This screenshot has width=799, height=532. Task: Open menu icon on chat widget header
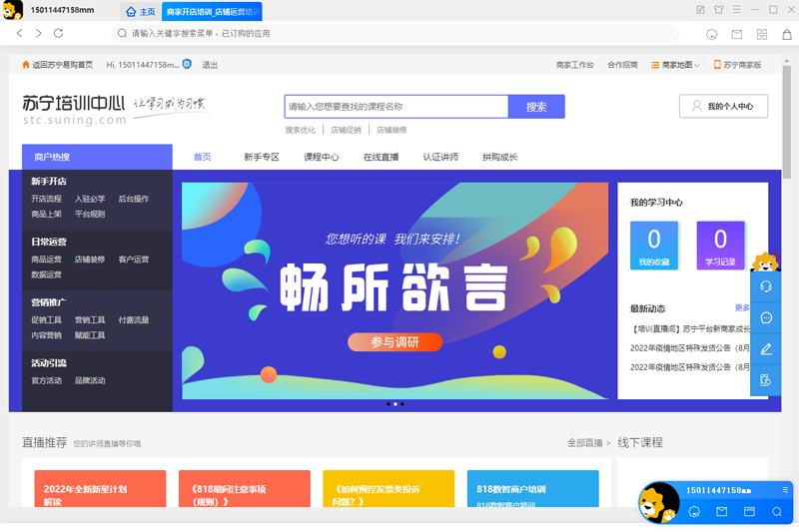click(785, 490)
